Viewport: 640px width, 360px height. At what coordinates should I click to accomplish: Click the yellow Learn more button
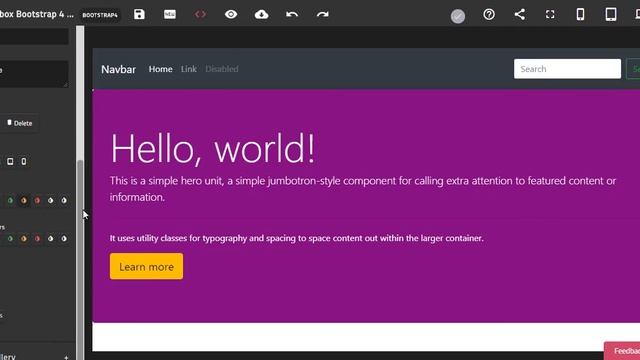click(146, 267)
